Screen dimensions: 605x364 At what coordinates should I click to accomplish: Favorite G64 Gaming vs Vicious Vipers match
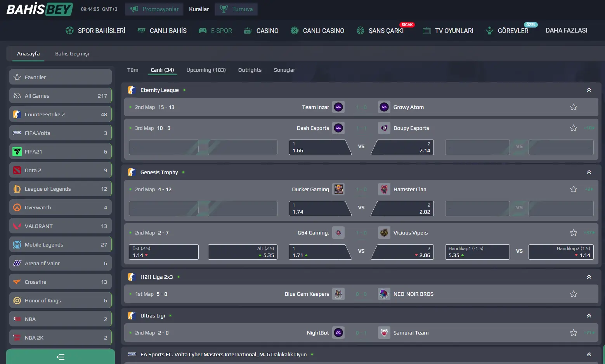click(574, 233)
